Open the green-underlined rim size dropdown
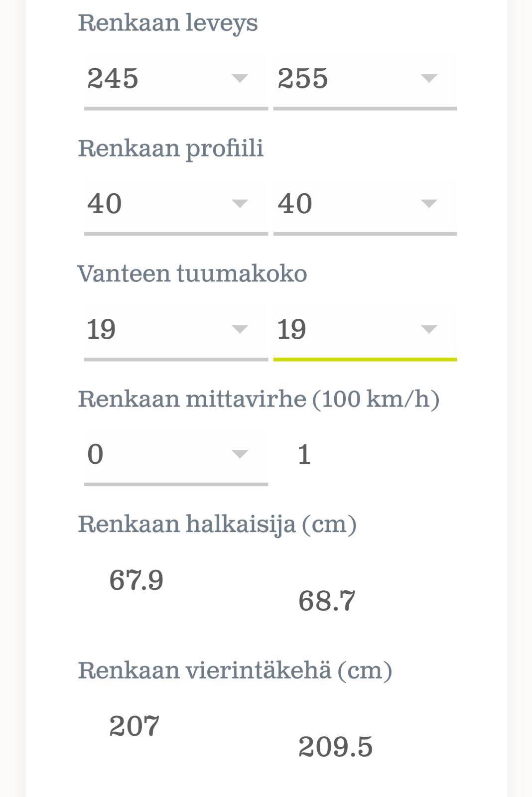 (x=354, y=329)
